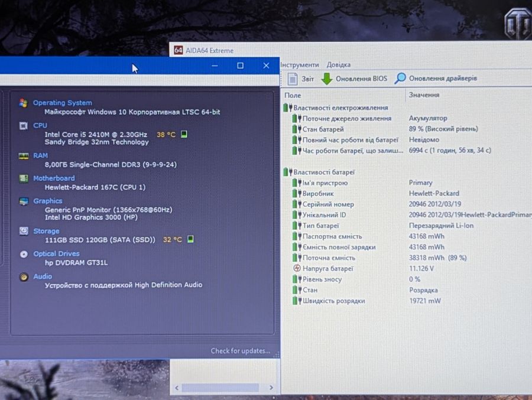Screen dimensions: 532x400
Task: Click battery icon beside Поточна ємність row
Action: pyautogui.click(x=297, y=258)
